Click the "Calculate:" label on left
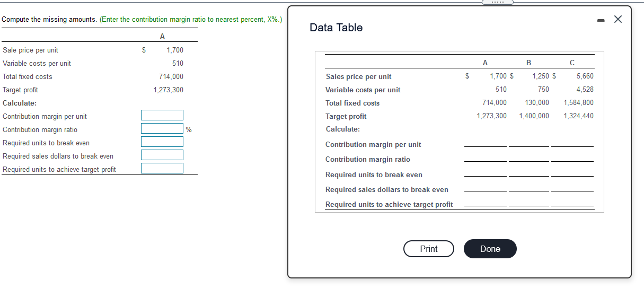644x288 pixels. [x=20, y=103]
